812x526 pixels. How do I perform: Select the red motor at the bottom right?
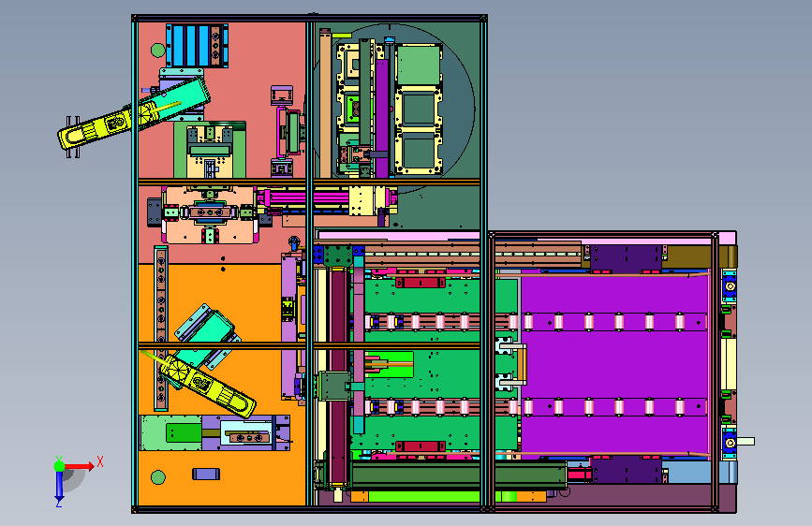pos(579,475)
